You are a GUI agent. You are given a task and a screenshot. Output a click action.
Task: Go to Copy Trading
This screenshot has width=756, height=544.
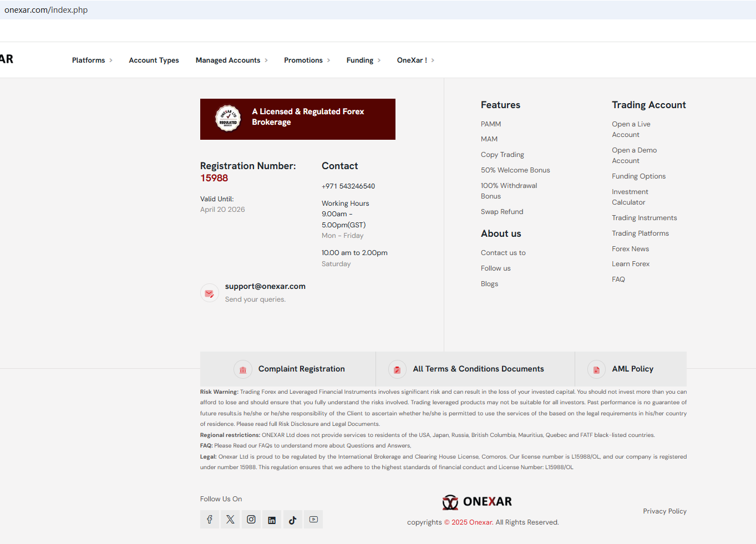point(503,155)
